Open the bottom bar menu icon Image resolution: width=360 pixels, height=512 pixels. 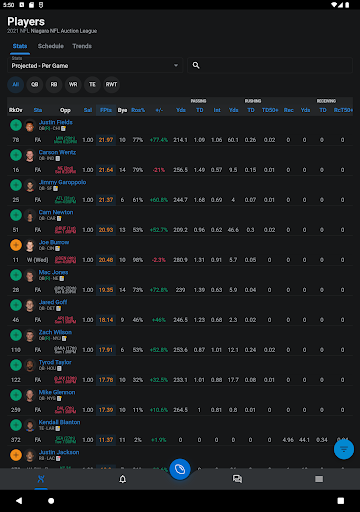click(x=319, y=479)
